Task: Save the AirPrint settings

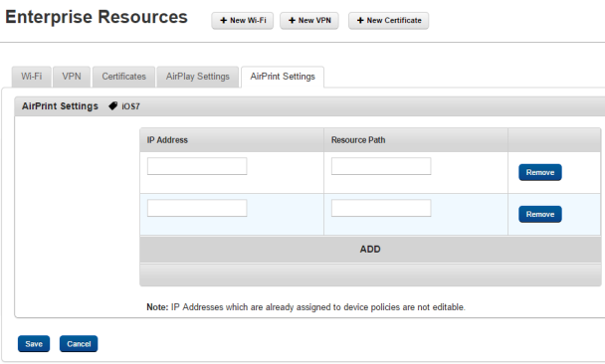Action: 34,343
